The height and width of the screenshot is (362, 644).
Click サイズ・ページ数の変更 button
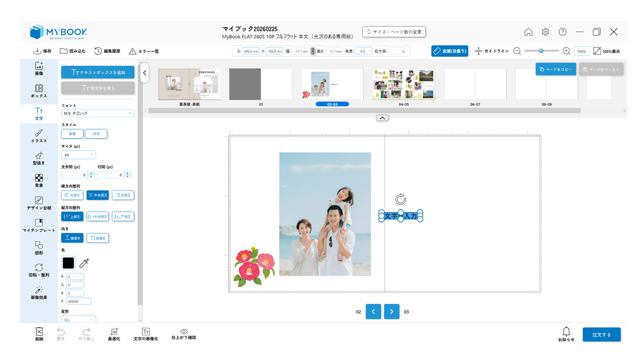point(394,32)
